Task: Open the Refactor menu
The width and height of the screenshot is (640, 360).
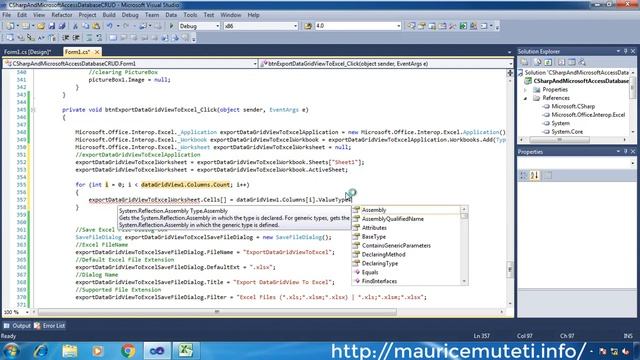Action: coord(62,15)
